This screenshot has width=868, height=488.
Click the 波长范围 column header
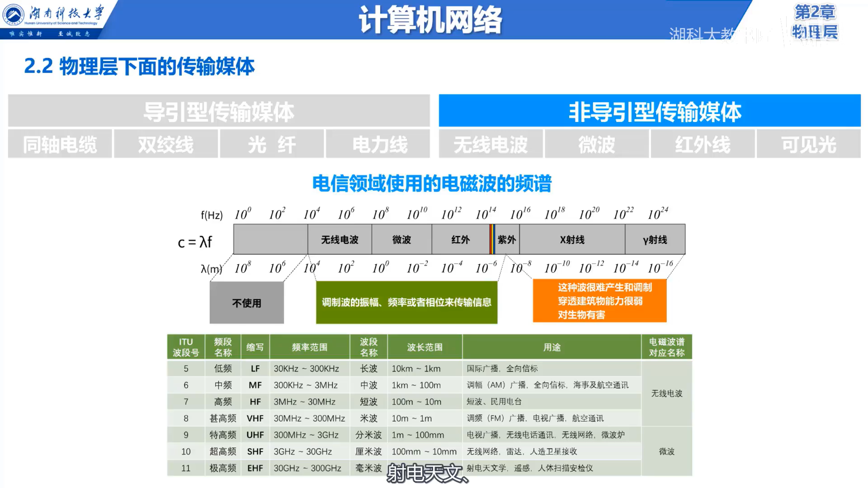click(x=425, y=347)
